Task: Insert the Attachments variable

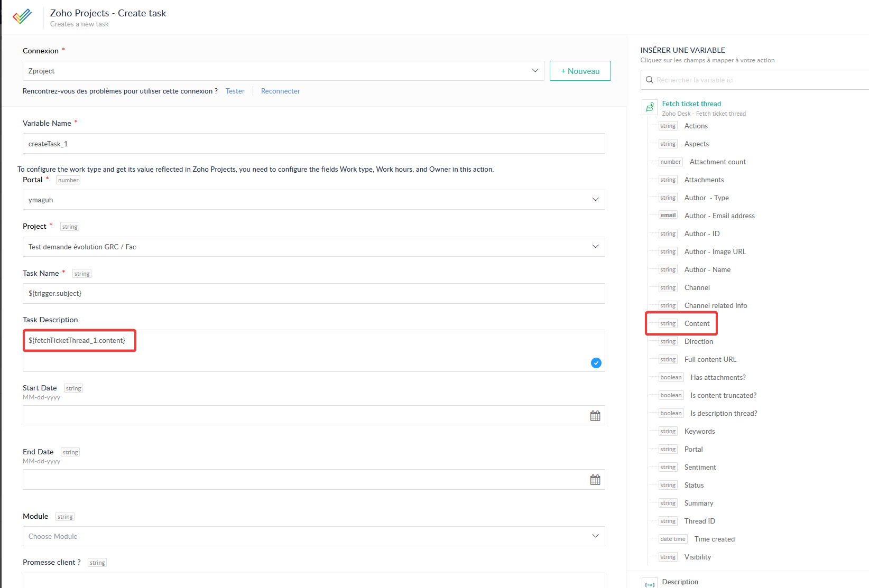Action: [x=704, y=180]
